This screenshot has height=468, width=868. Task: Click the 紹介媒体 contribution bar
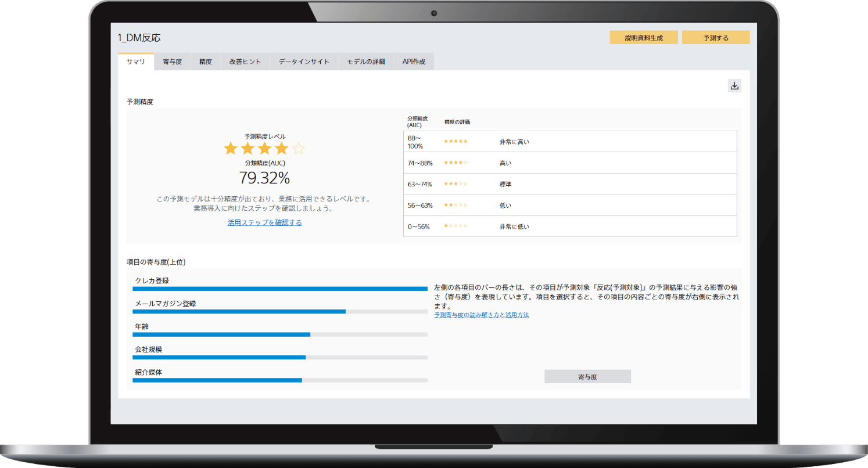[x=280, y=380]
